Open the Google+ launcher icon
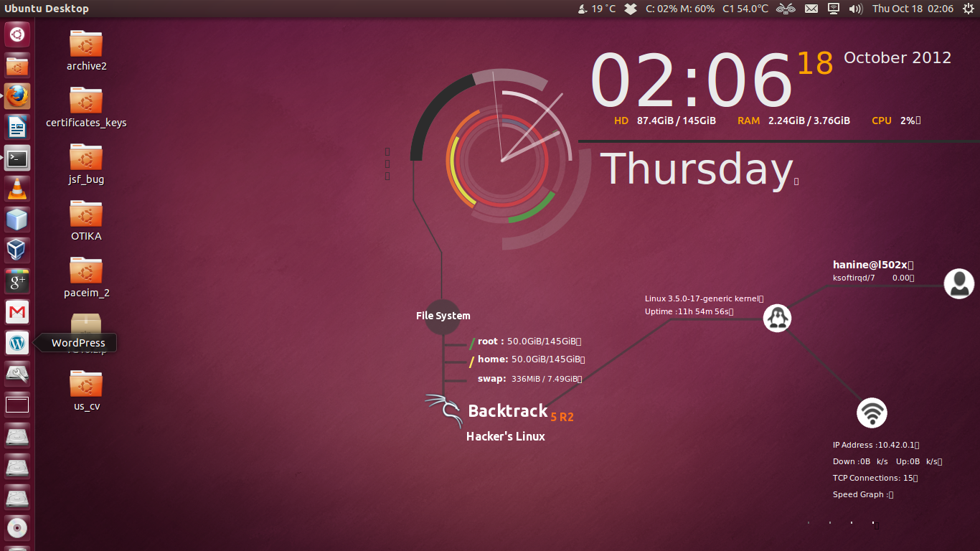This screenshot has height=551, width=980. point(17,281)
